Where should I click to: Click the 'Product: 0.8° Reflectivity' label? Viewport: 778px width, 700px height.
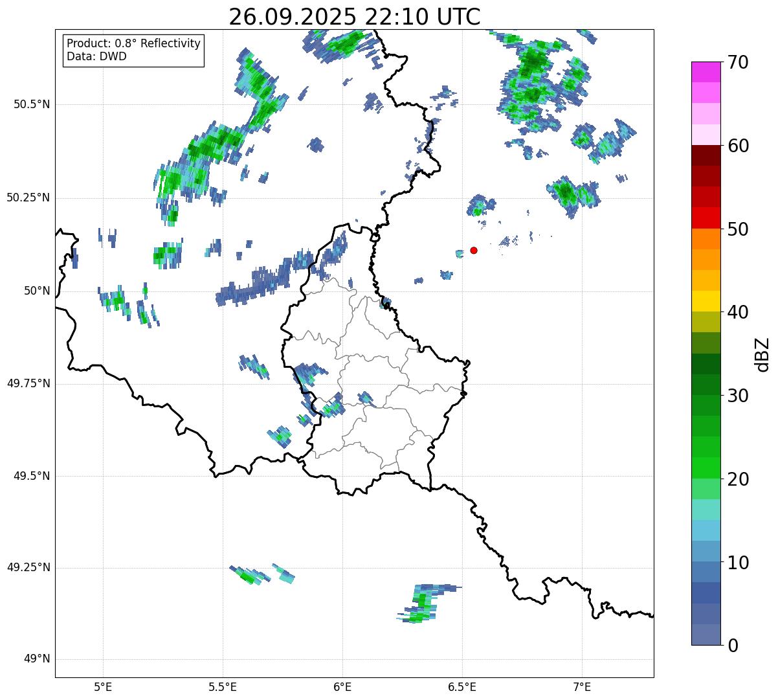pyautogui.click(x=134, y=43)
